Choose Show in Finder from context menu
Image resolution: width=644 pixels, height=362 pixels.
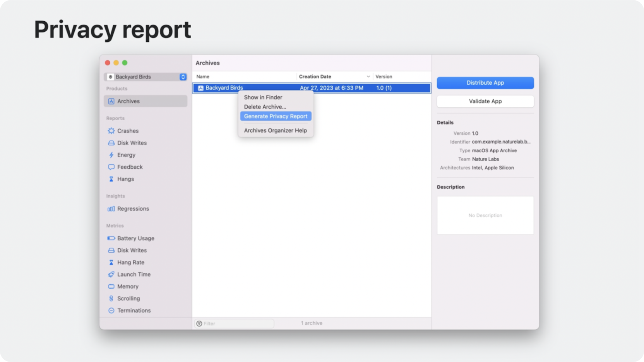[263, 97]
